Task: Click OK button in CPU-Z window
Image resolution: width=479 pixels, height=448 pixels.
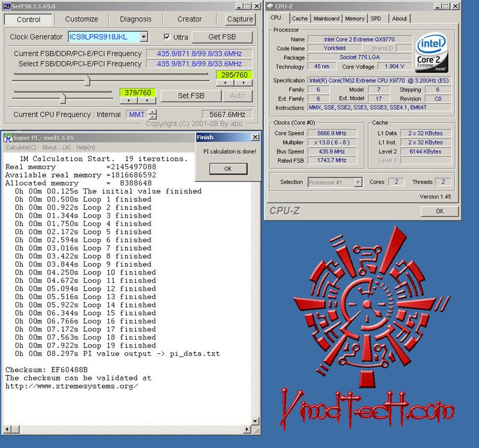Action: [439, 211]
